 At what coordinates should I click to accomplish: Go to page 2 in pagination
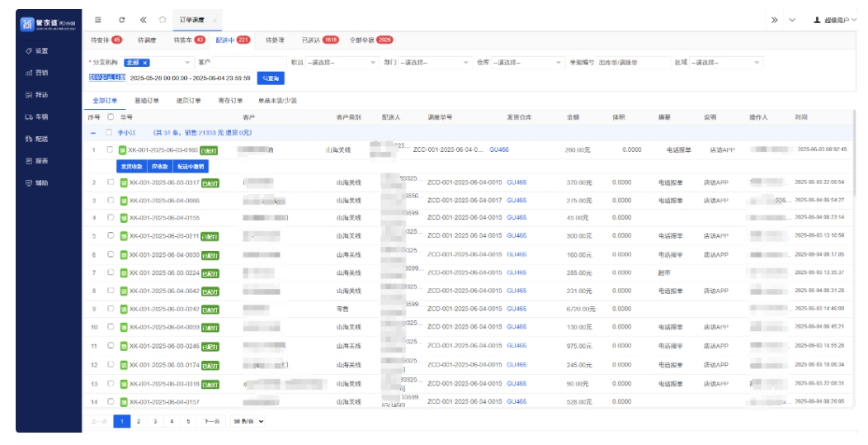click(x=139, y=421)
